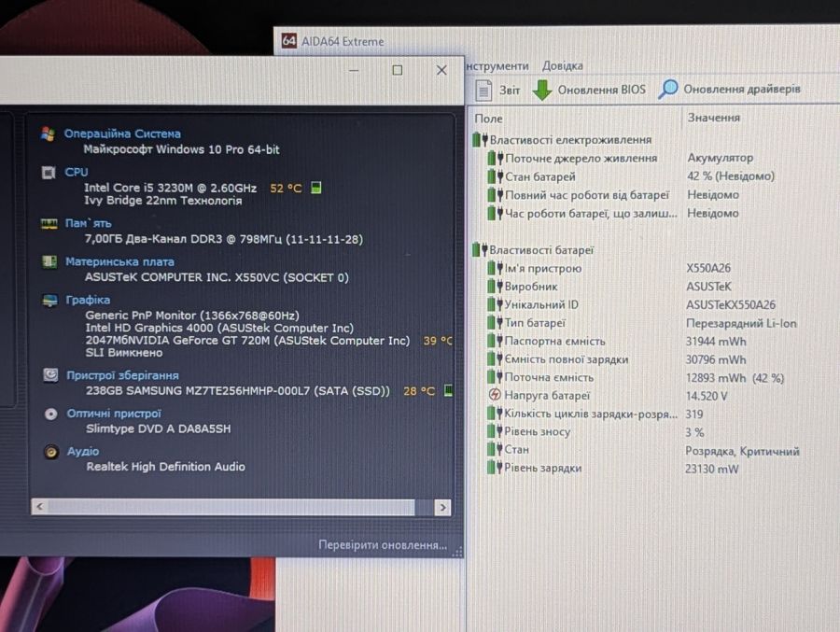840x632 pixels.
Task: Open the Пам'ять section link
Action: (88, 223)
